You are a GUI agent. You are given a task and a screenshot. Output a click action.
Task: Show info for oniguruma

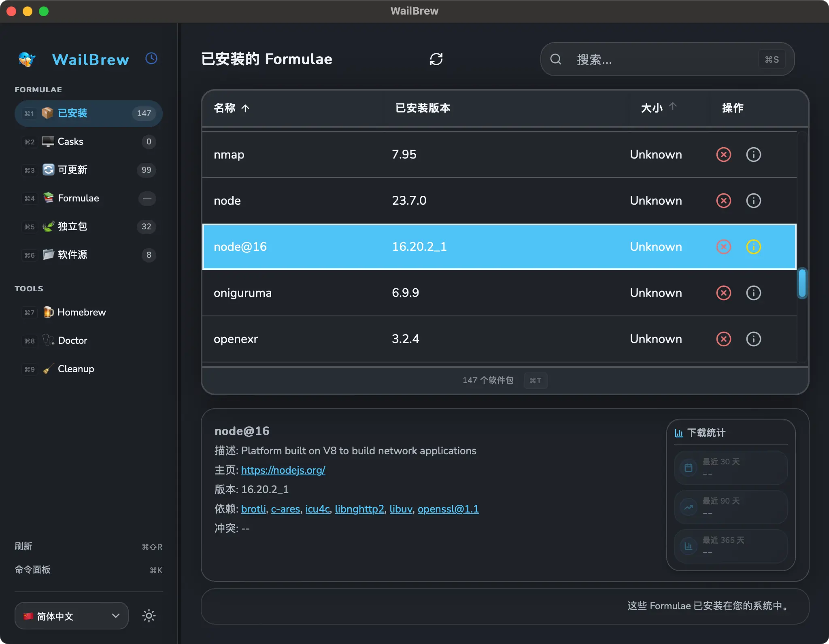753,293
